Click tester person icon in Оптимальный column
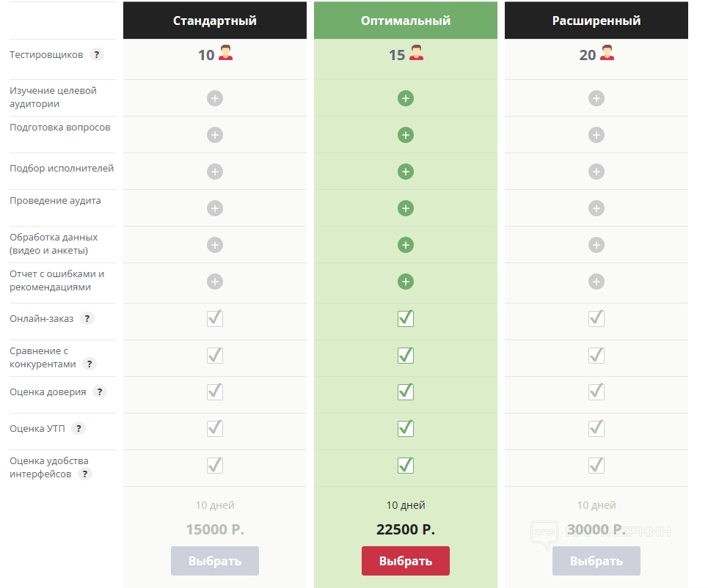The image size is (708, 588). (x=417, y=54)
